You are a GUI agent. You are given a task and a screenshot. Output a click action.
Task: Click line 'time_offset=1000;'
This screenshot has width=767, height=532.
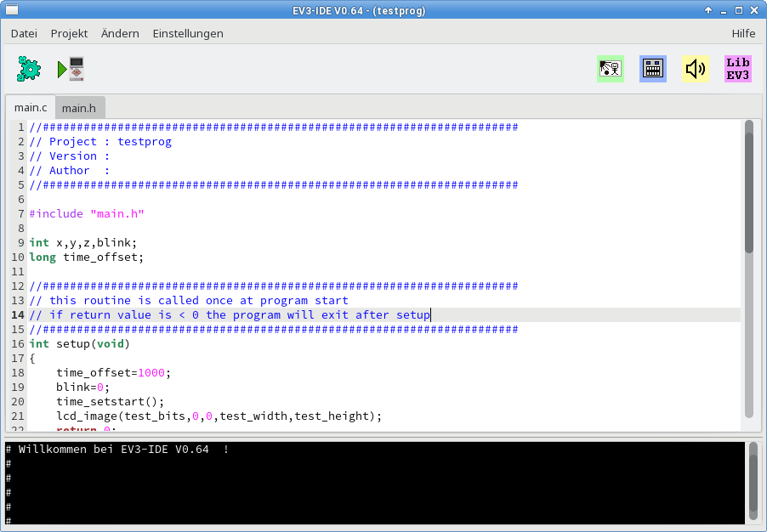pos(113,372)
